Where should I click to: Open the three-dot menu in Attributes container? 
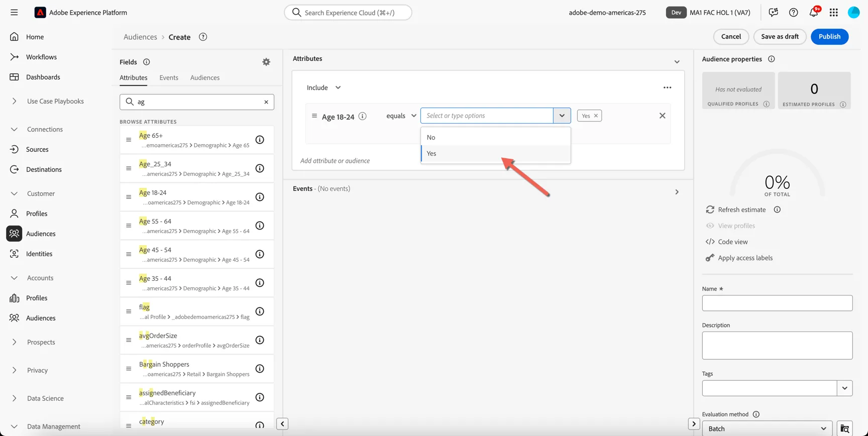tap(667, 87)
